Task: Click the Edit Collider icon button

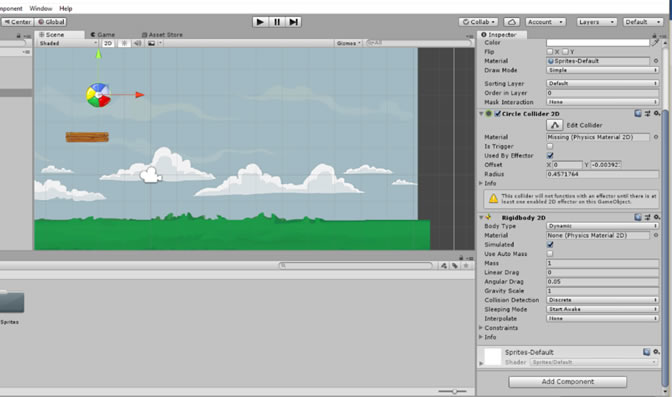Action: click(555, 125)
